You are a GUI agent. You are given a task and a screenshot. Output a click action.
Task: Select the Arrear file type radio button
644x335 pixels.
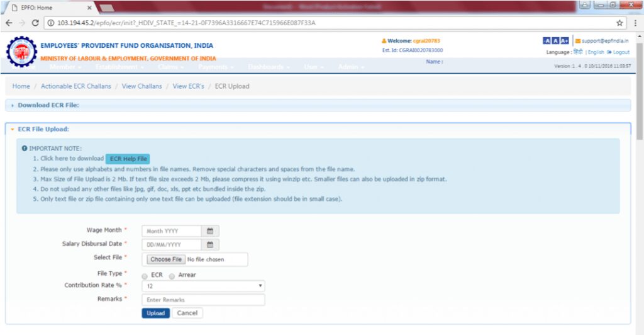coord(172,276)
